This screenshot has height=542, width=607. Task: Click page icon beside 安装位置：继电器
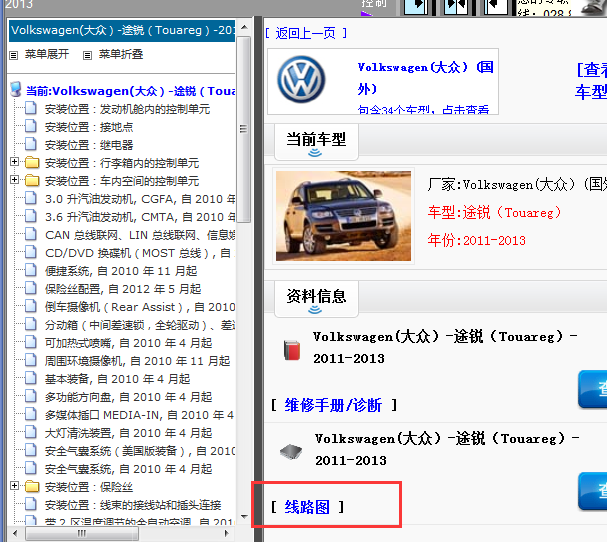tap(31, 144)
